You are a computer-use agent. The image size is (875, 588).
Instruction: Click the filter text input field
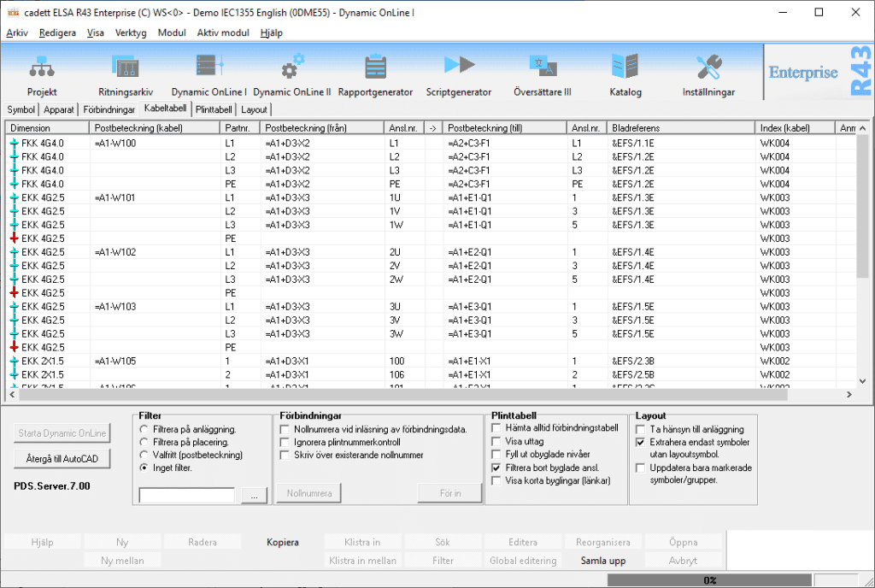tap(186, 496)
